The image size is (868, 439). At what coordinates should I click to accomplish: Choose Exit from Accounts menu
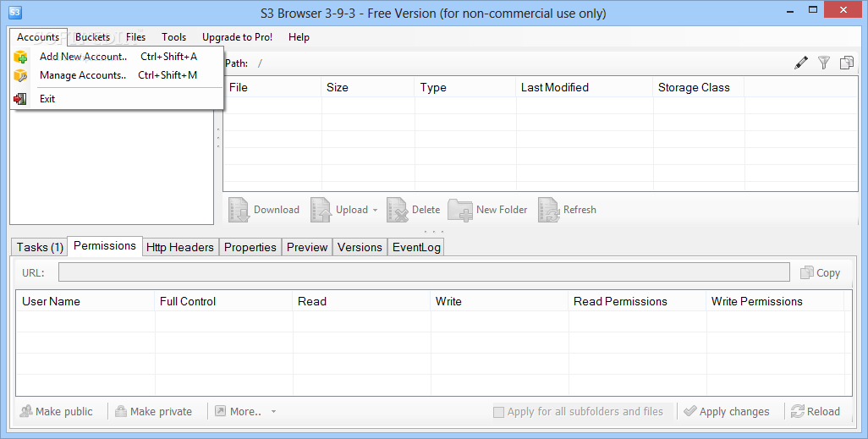click(x=118, y=99)
